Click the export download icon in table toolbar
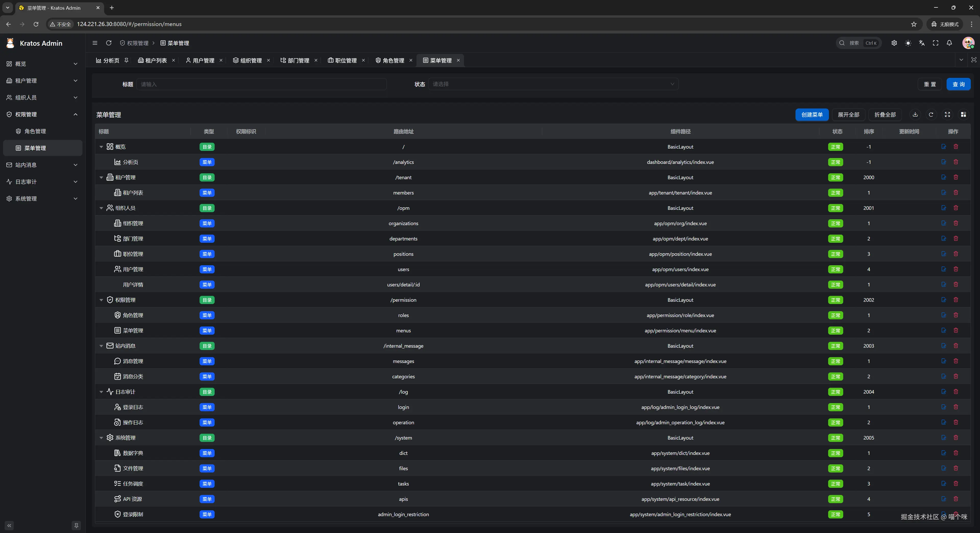Image resolution: width=980 pixels, height=533 pixels. click(x=915, y=115)
